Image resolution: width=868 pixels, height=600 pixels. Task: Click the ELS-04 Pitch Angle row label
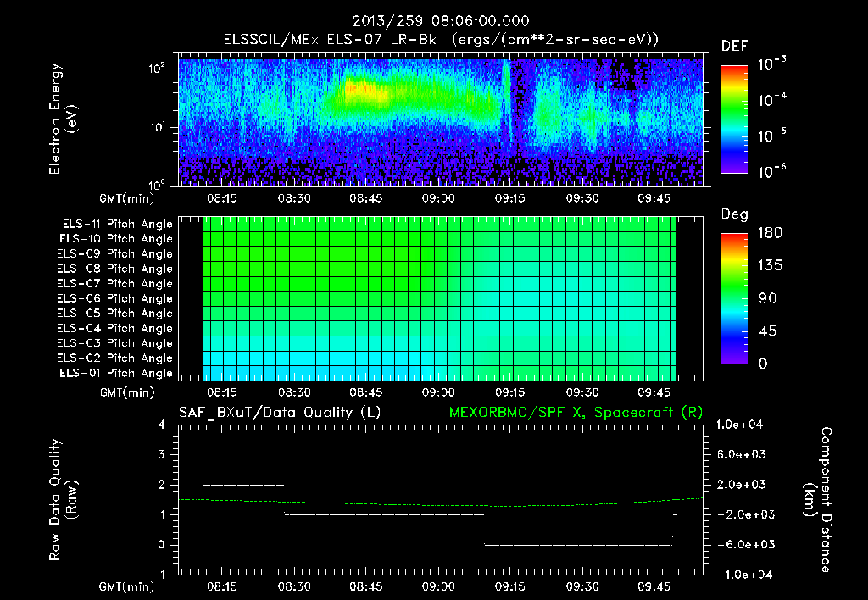click(114, 329)
